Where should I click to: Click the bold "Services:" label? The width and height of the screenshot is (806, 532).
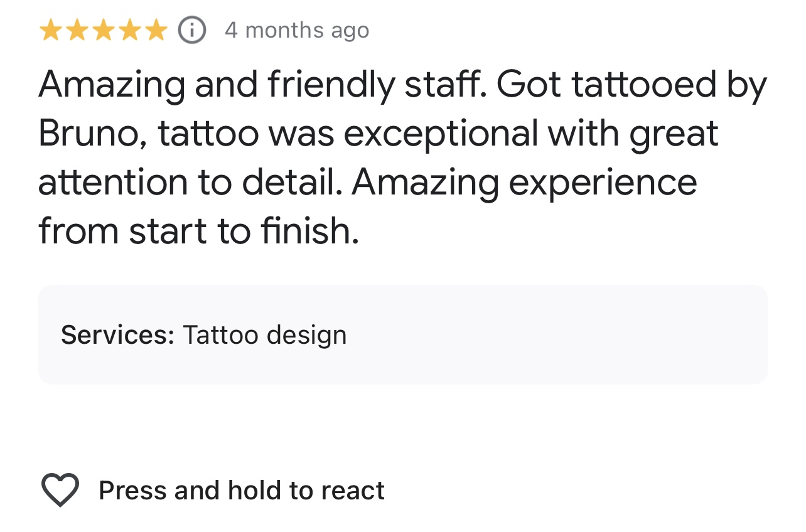point(117,335)
